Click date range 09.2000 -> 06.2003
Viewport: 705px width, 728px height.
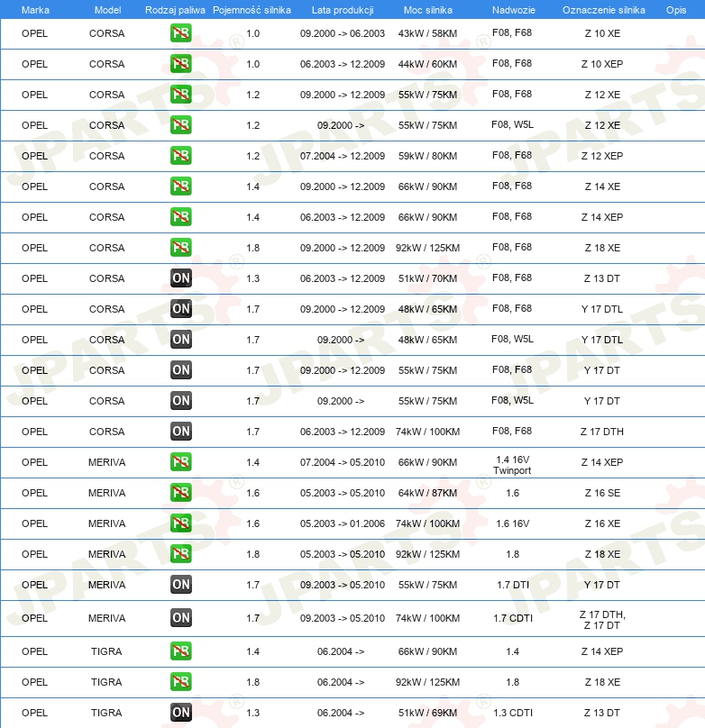tap(343, 33)
